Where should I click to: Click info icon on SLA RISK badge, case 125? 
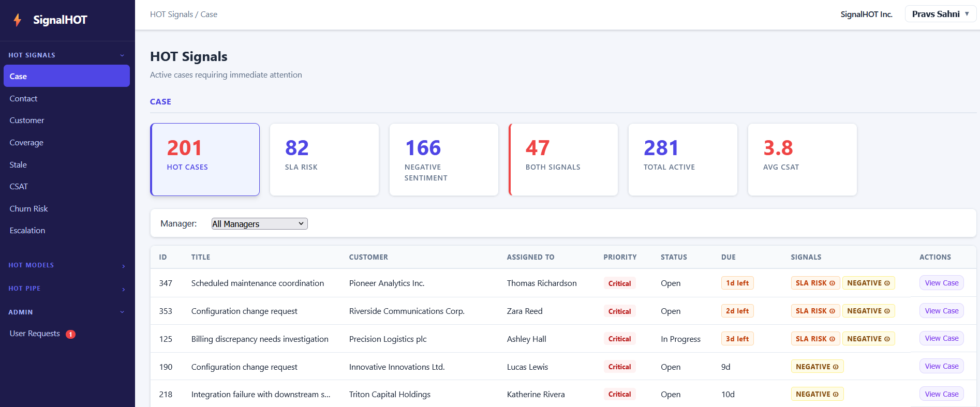[832, 339]
